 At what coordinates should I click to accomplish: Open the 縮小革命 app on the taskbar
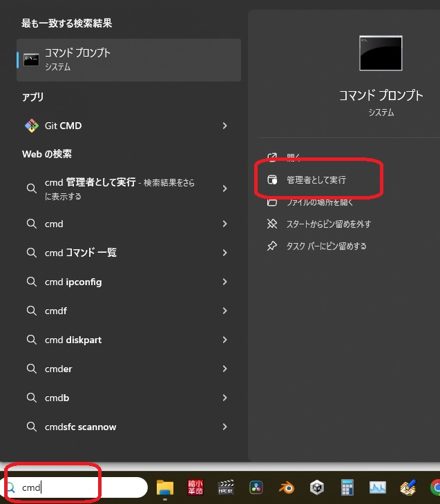point(195,487)
